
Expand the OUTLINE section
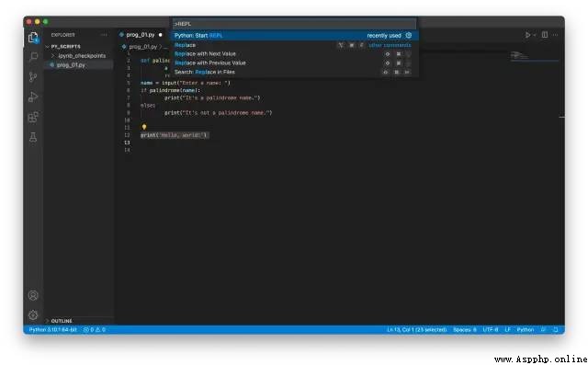[62, 321]
